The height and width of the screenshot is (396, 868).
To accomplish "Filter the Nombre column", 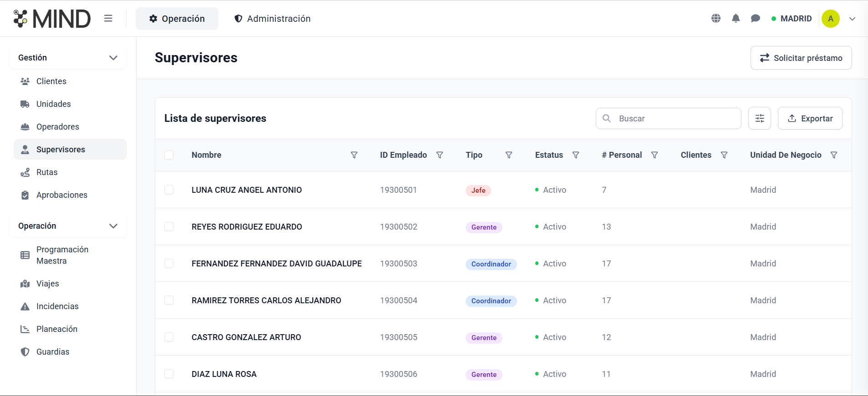I will pos(354,155).
